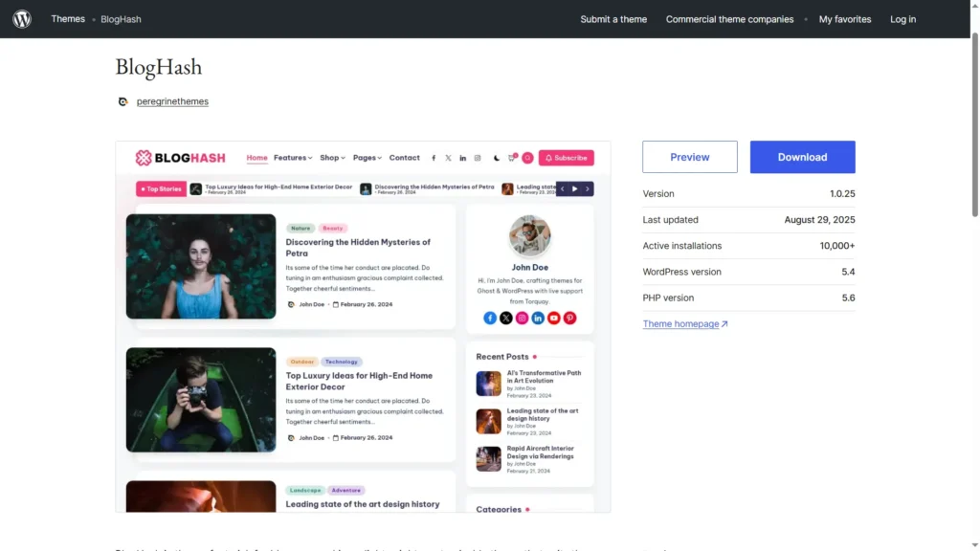Click the Instagram icon in preview header

coord(477,158)
